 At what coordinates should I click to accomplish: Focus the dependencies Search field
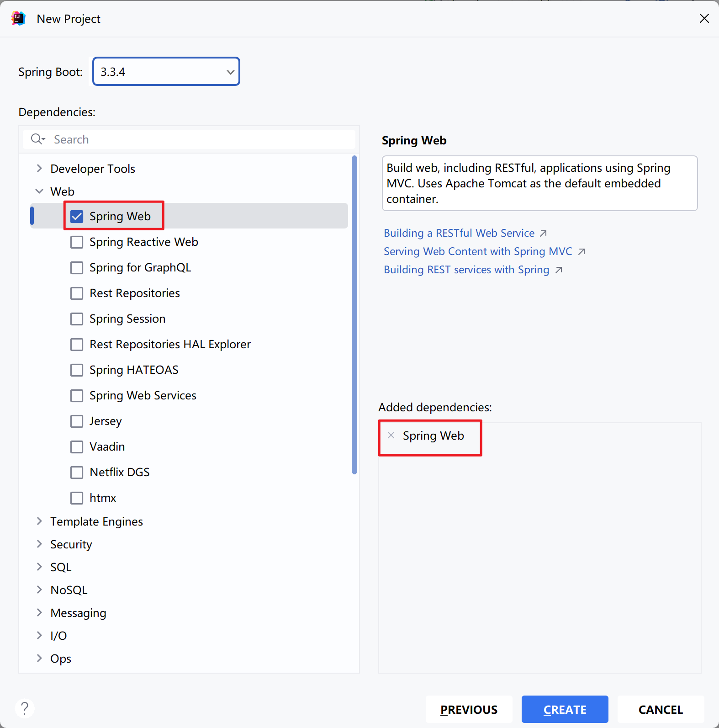pyautogui.click(x=189, y=139)
